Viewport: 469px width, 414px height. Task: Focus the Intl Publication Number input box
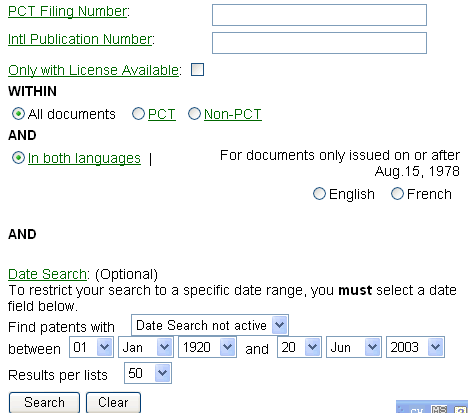coord(319,43)
